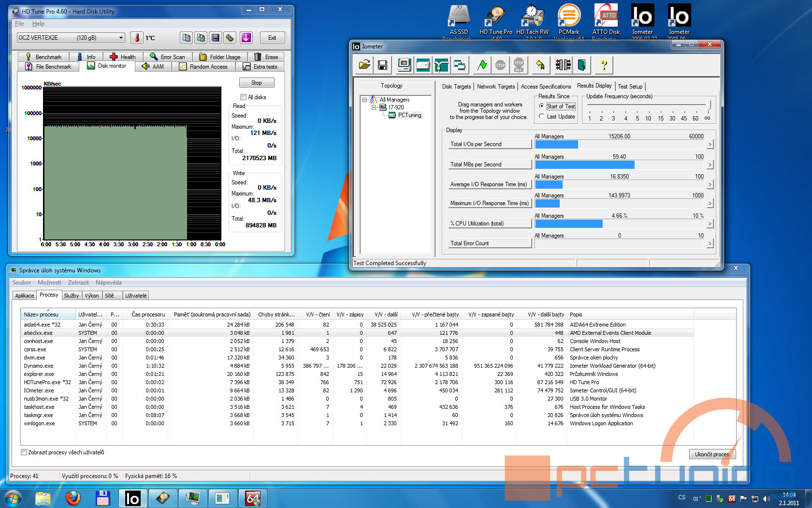
Task: Expand arrow next to Average I/O Response Time
Action: (710, 184)
